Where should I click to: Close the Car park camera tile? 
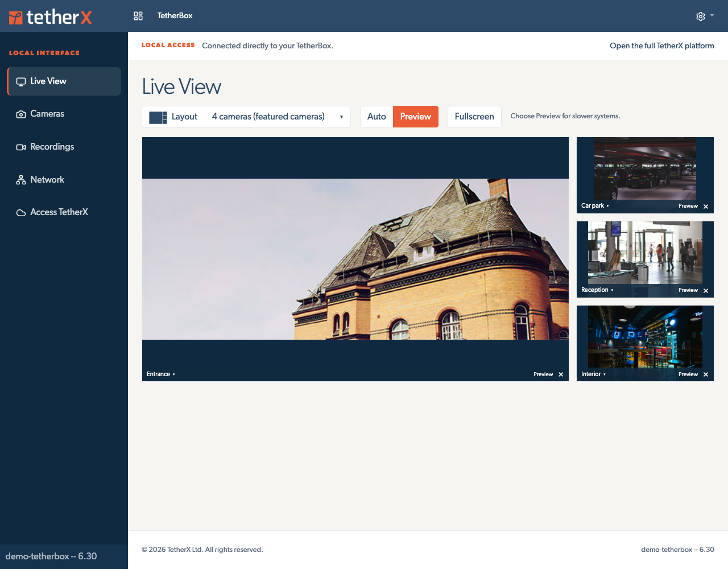706,207
